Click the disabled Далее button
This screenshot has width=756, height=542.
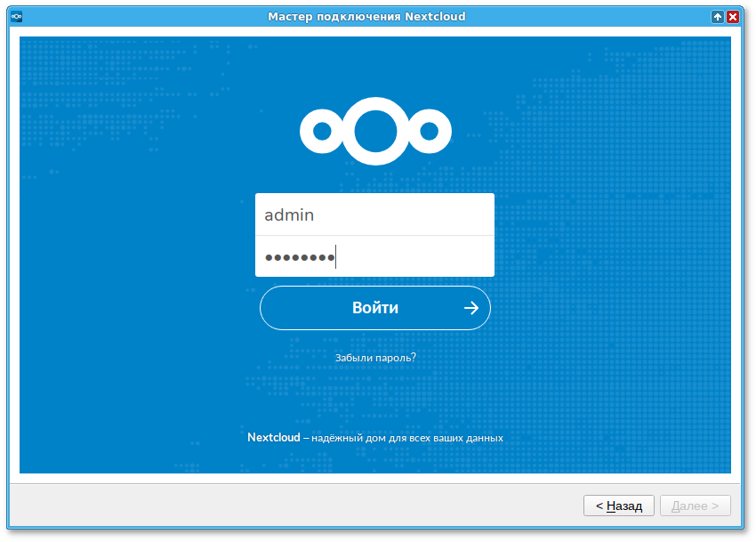coord(695,506)
